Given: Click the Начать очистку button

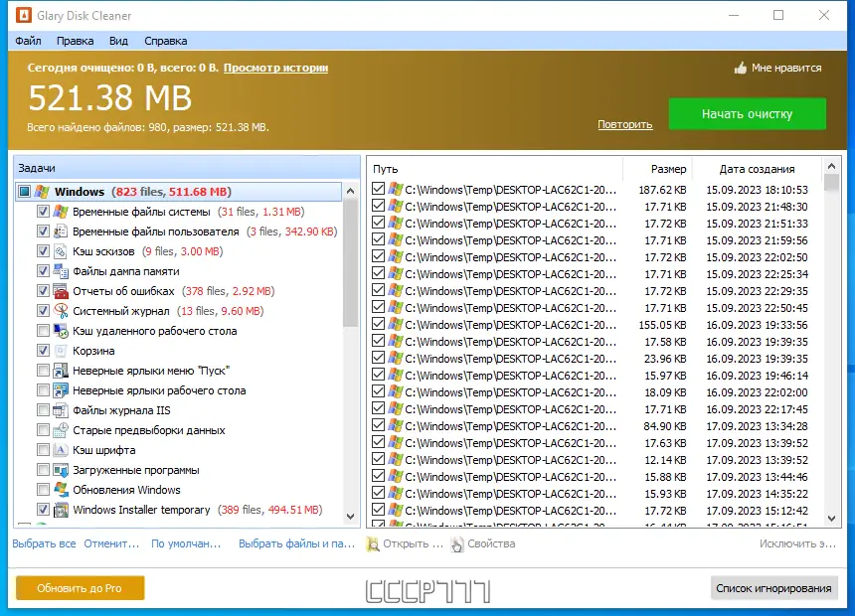Looking at the screenshot, I should tap(747, 114).
